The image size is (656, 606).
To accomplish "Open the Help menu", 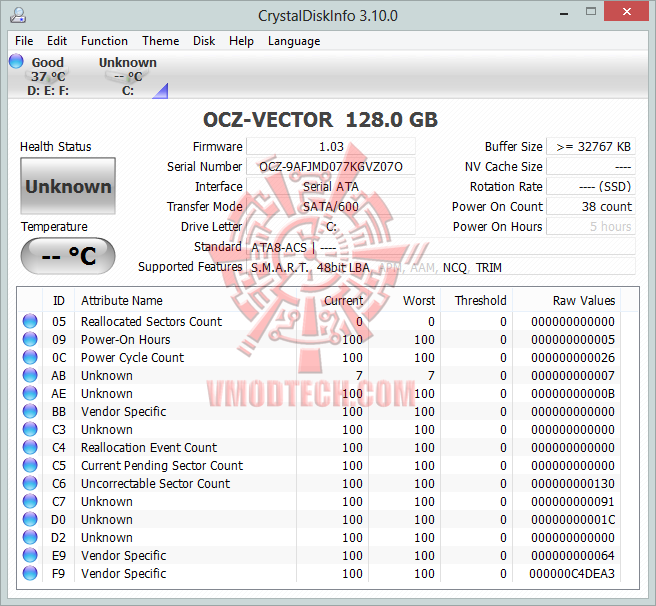I will (x=241, y=41).
